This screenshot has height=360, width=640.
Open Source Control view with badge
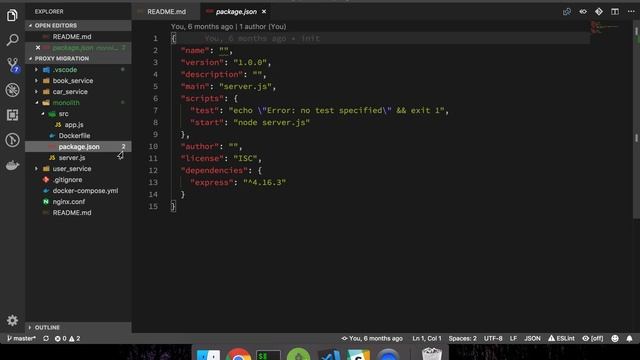[13, 65]
